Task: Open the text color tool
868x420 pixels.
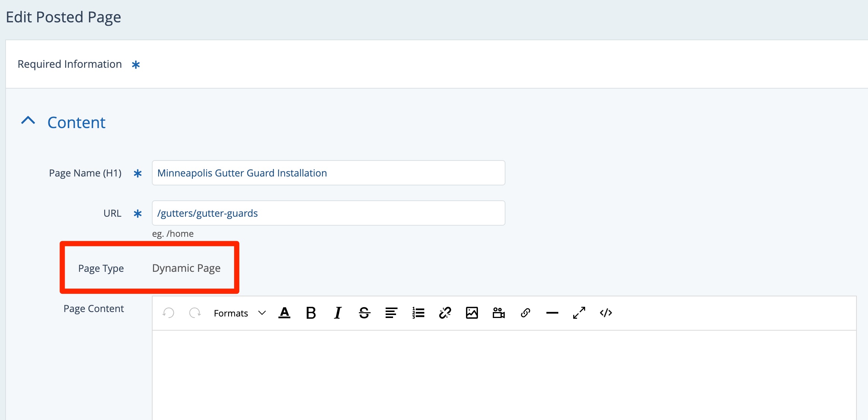Action: pos(284,313)
